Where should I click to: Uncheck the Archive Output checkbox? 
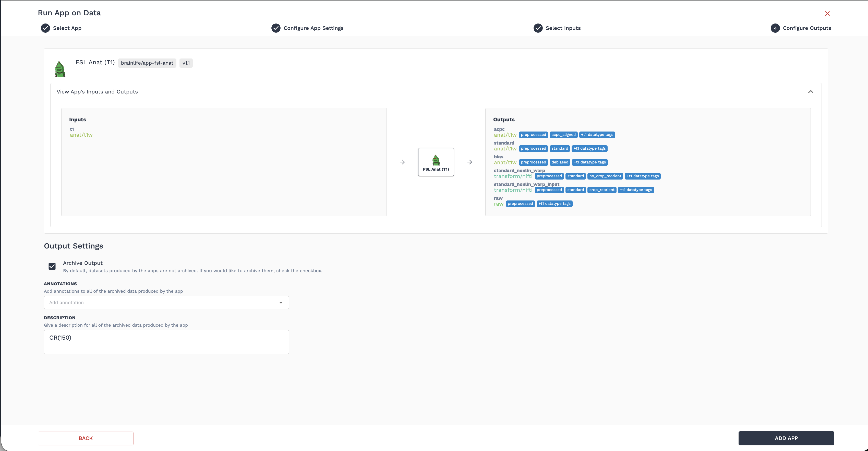click(x=52, y=266)
